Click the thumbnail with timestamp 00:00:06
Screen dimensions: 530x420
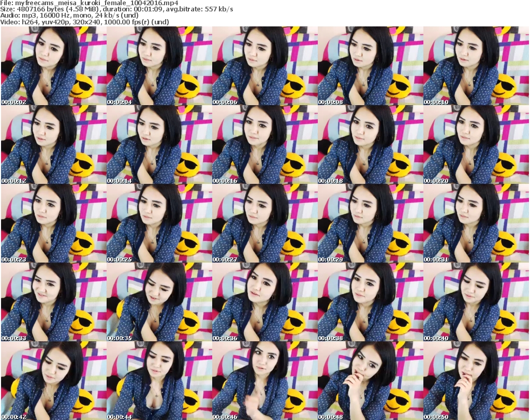pos(264,66)
